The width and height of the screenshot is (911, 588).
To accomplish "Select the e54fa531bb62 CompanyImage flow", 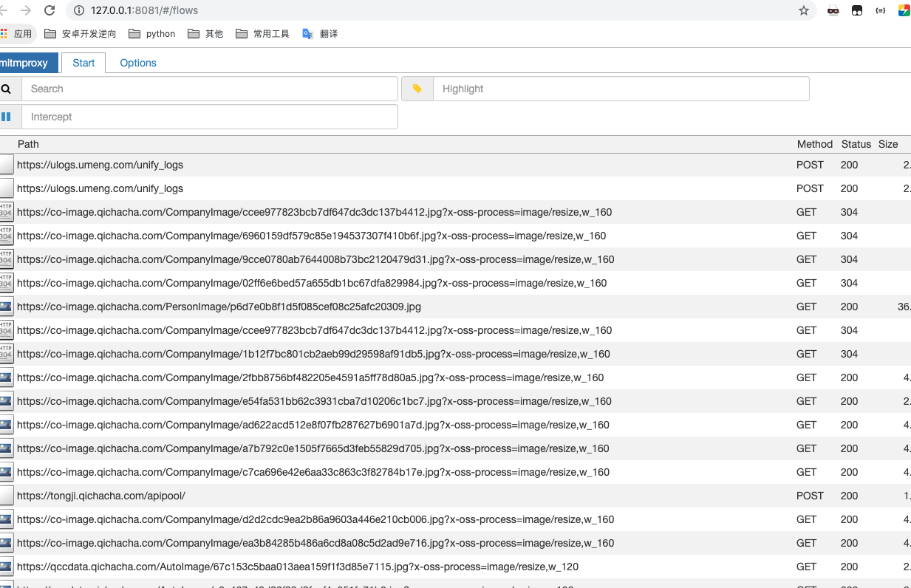I will point(455,401).
